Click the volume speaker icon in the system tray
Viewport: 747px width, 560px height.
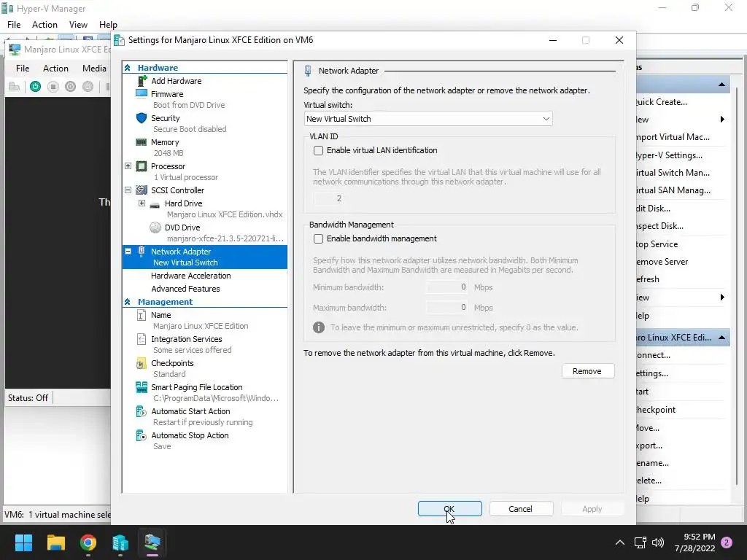pos(658,542)
